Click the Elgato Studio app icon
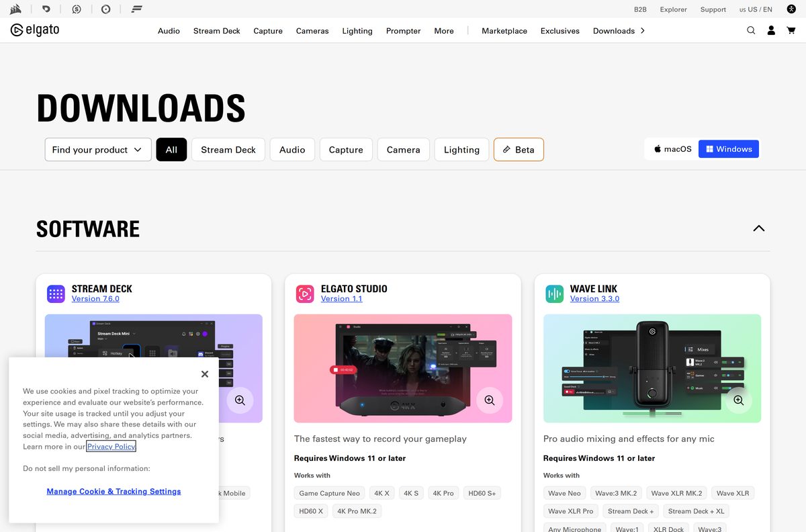 point(305,294)
